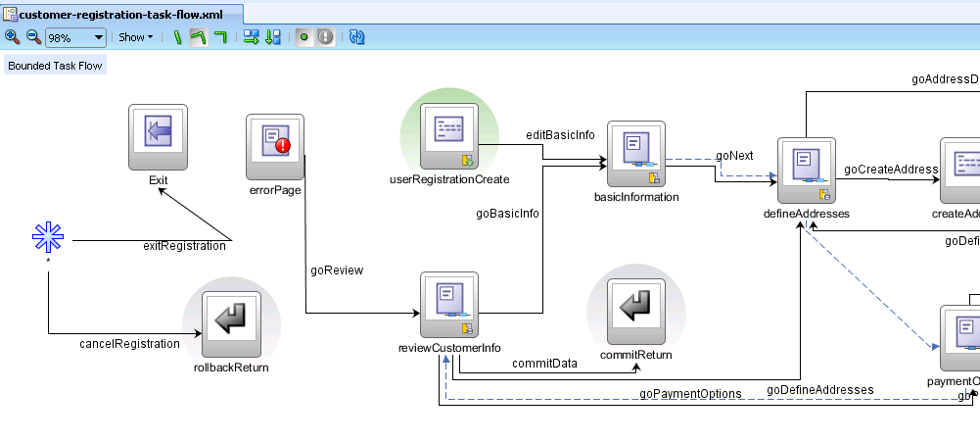Viewport: 980px width, 442px height.
Task: Select the orthogonal connector style icon
Action: [220, 37]
